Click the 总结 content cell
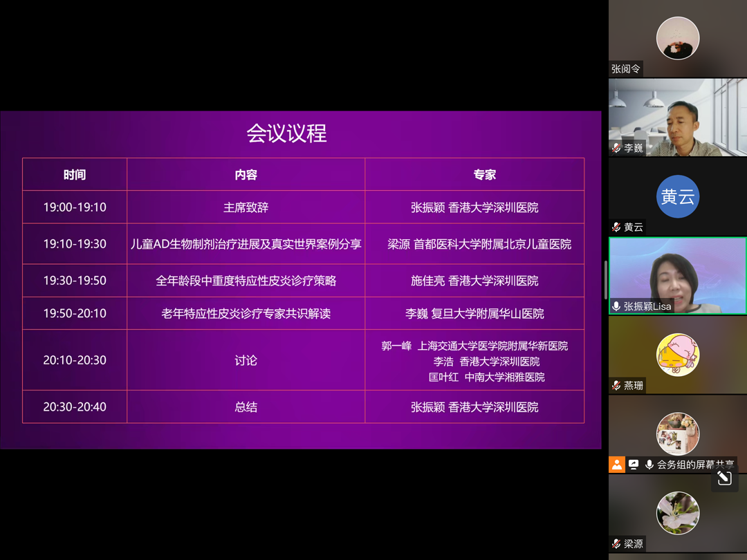747x560 pixels. coord(246,407)
